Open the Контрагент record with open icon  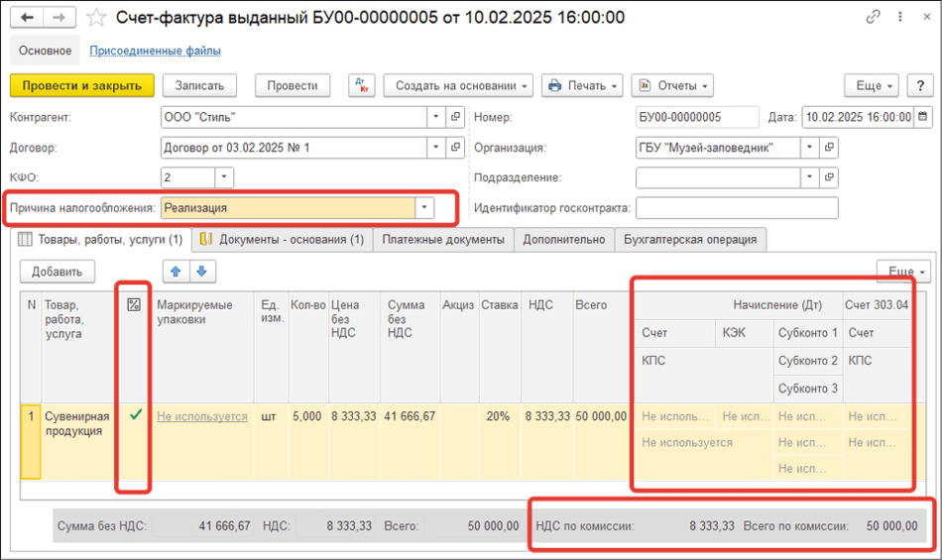(x=456, y=117)
